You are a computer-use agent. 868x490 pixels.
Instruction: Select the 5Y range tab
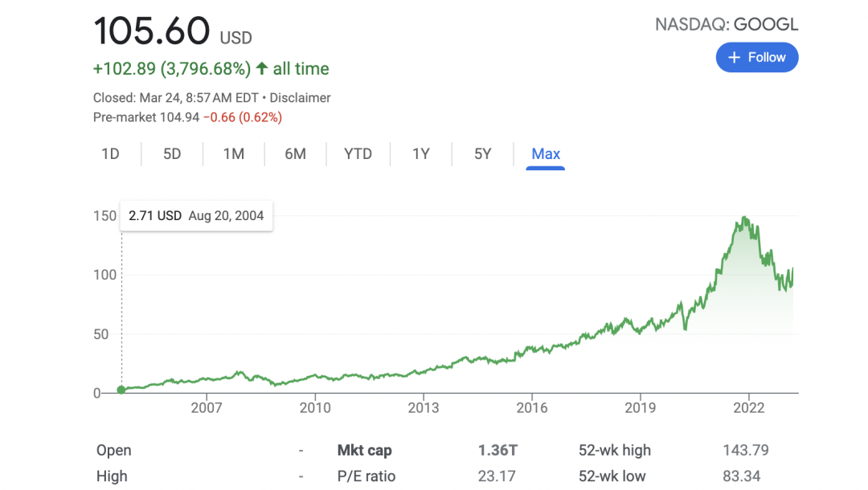coord(482,153)
